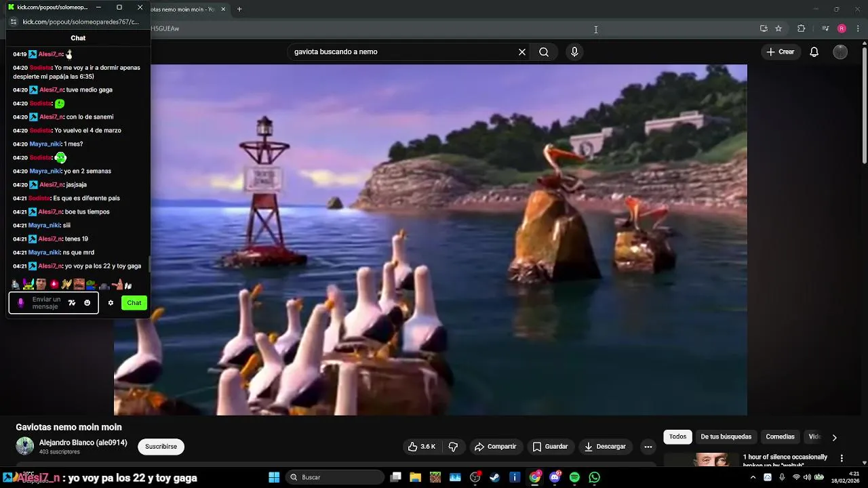Click Compartir to share the video
868x488 pixels.
[496, 447]
